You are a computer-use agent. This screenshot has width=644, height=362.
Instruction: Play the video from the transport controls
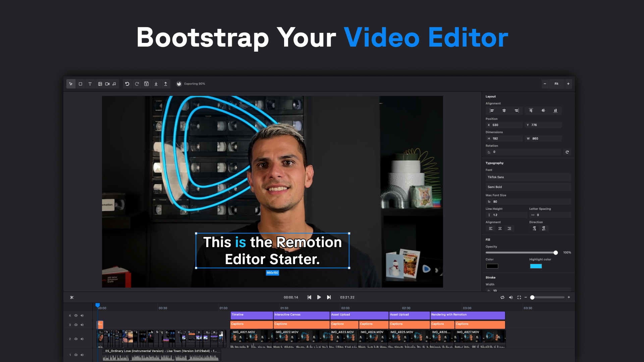click(319, 297)
